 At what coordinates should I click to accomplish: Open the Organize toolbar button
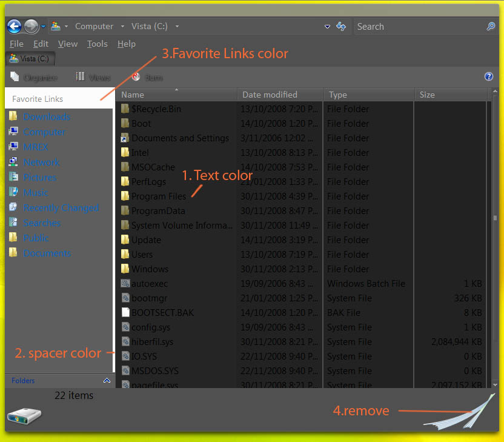[x=35, y=77]
